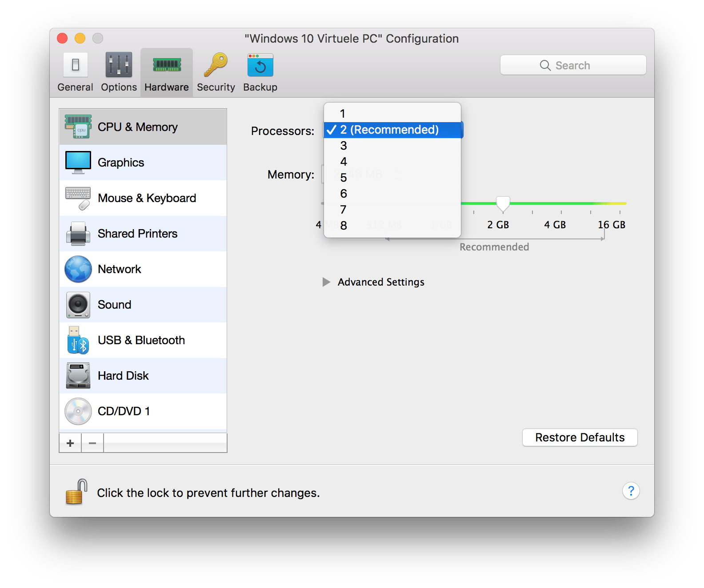
Task: Click the memory slider thumb
Action: coord(503,204)
